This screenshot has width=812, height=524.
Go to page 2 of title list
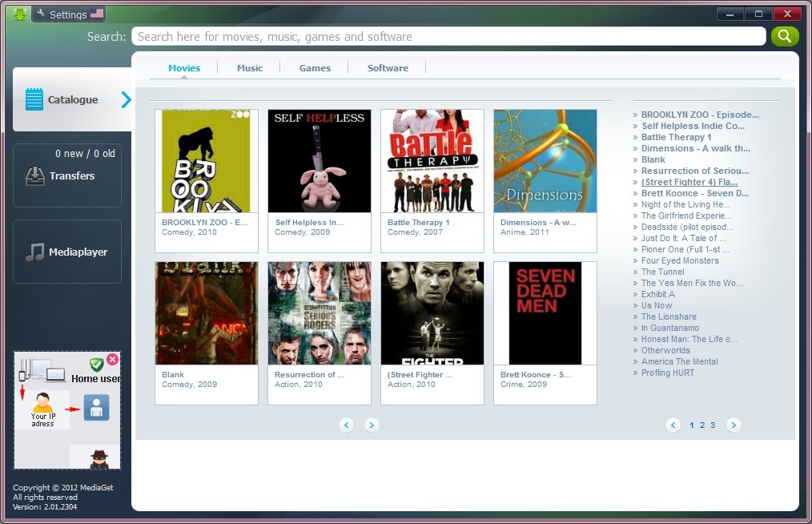(702, 425)
